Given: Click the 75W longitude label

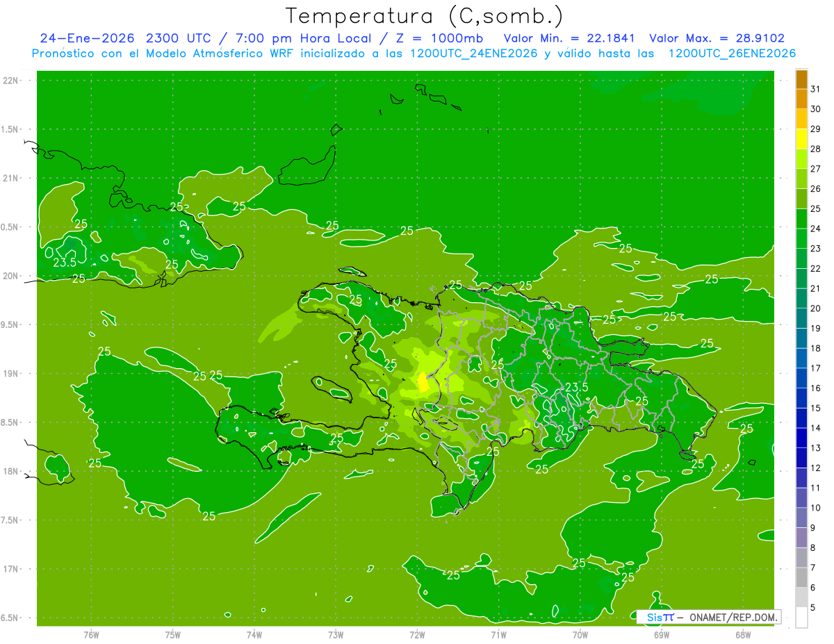Looking at the screenshot, I should (173, 635).
